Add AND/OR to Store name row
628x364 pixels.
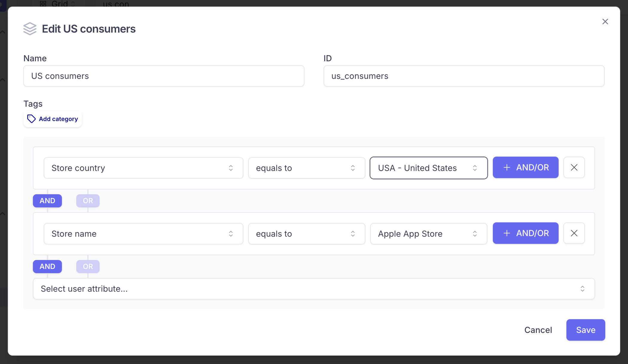click(525, 233)
